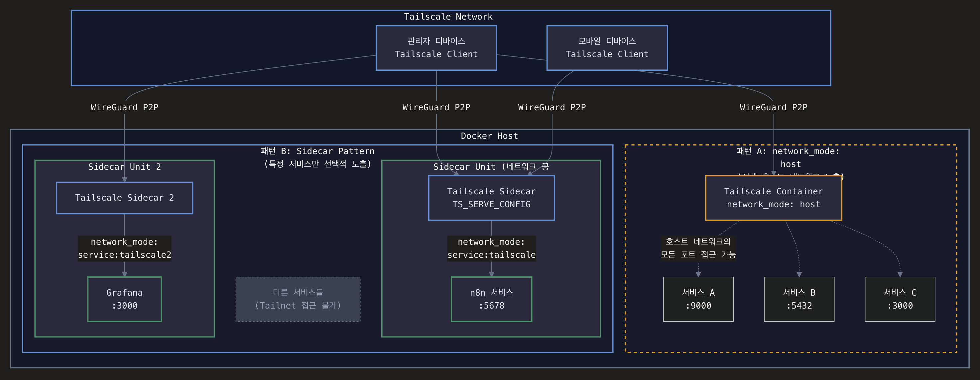980x380 pixels.
Task: Click the network_mode: service:tailscale2 edge label
Action: 124,248
